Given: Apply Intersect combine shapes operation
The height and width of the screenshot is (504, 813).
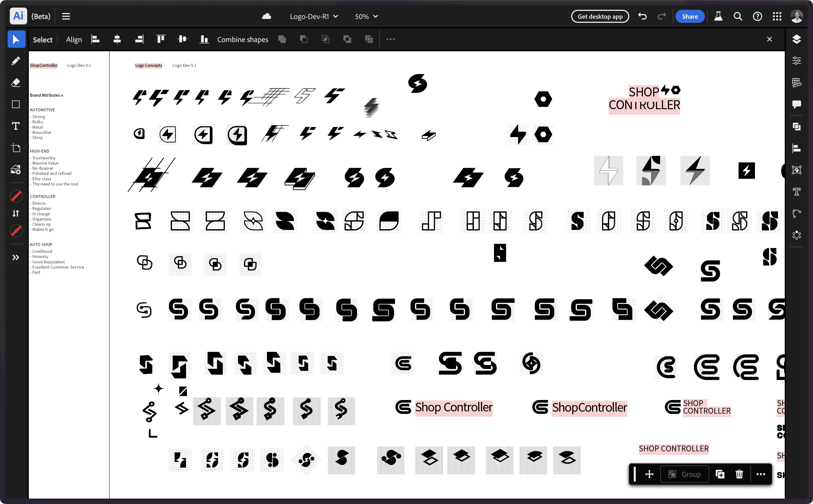Looking at the screenshot, I should click(x=326, y=39).
